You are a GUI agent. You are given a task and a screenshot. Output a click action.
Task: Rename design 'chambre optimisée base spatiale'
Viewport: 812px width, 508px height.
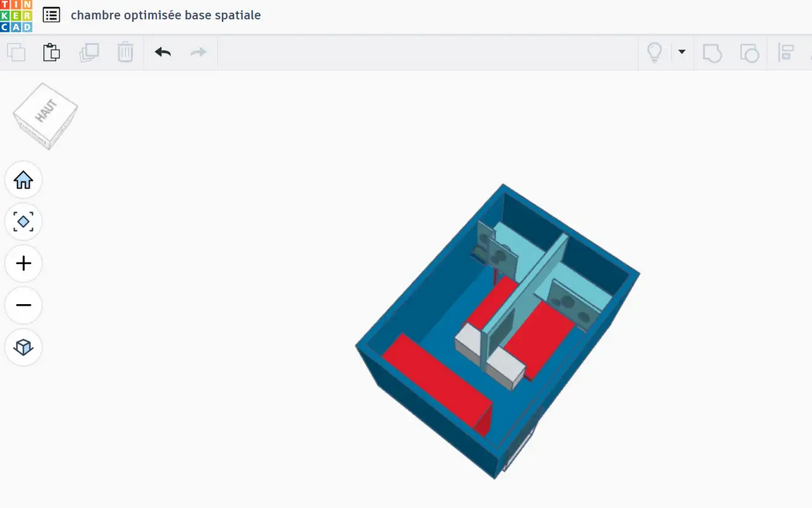[166, 15]
